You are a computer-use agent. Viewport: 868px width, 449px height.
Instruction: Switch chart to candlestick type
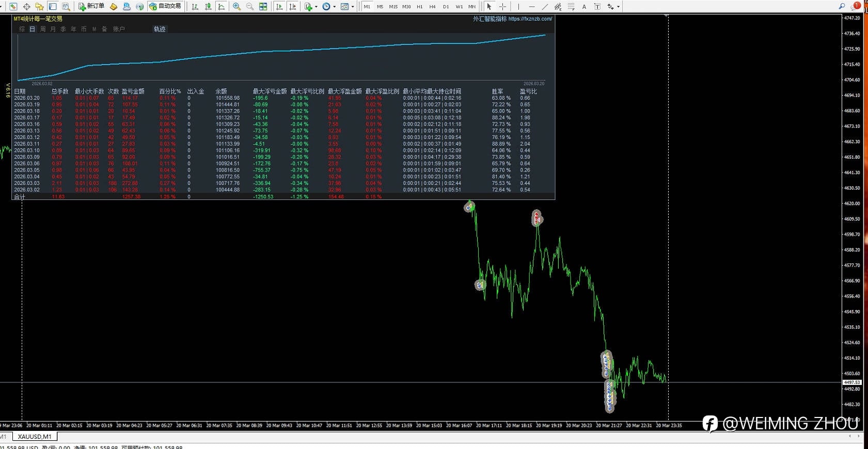pos(208,6)
